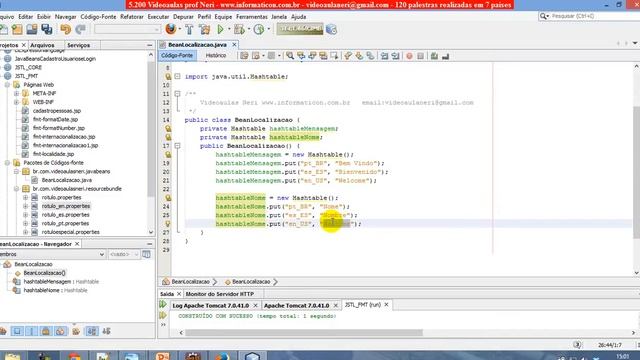Image resolution: width=640 pixels, height=360 pixels.
Task: Open the project configuration combo box
Action: [x=127, y=29]
